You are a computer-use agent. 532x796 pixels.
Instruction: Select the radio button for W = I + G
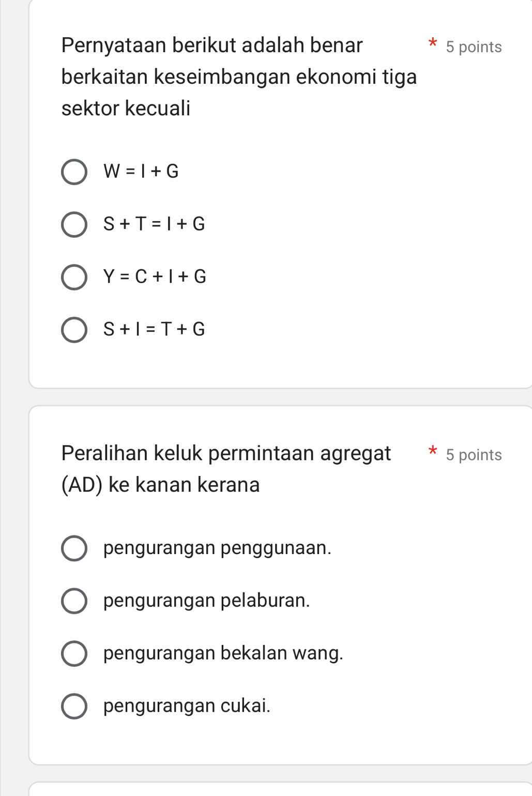point(74,172)
